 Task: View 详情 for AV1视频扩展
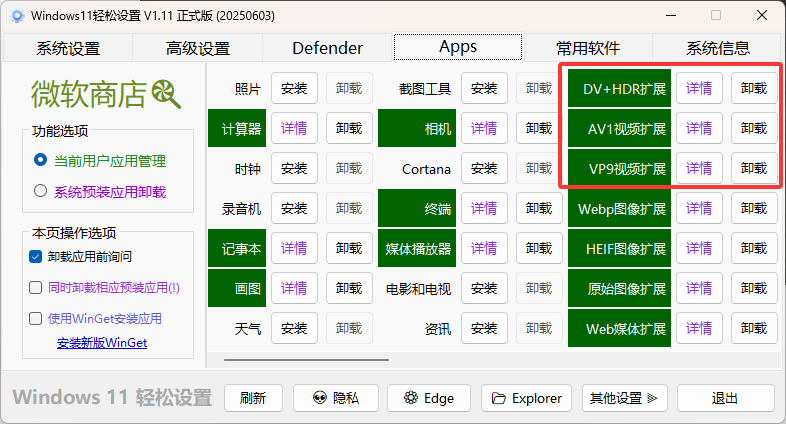[x=699, y=128]
